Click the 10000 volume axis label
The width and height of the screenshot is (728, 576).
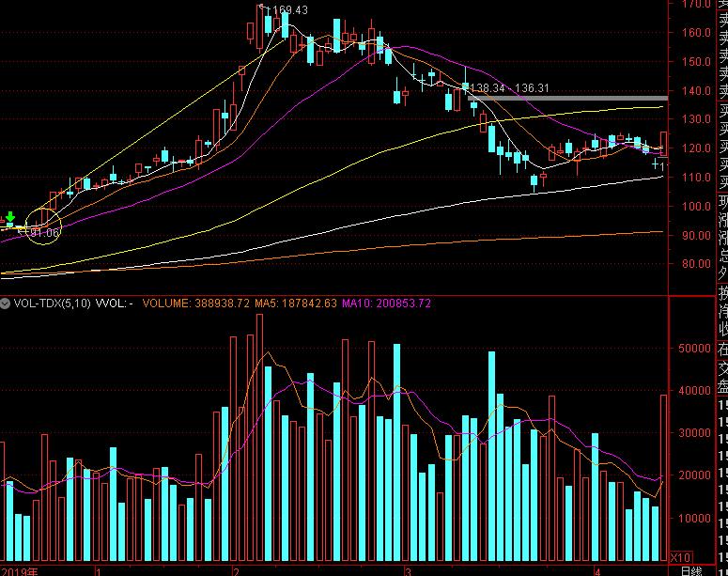pos(694,518)
